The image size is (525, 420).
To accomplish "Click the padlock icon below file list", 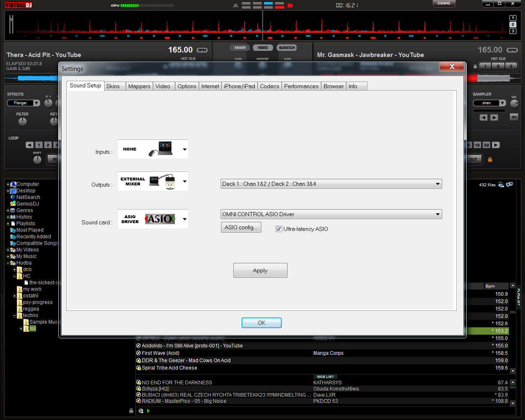I will click(131, 411).
